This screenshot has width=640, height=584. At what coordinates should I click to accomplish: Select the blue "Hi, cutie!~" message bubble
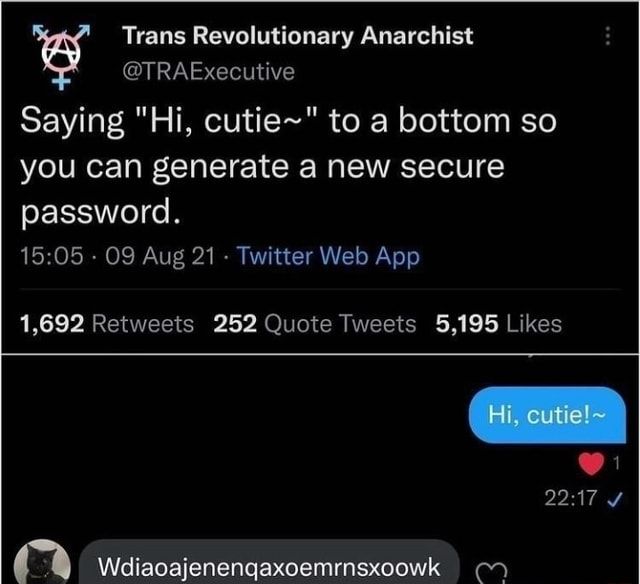(547, 415)
